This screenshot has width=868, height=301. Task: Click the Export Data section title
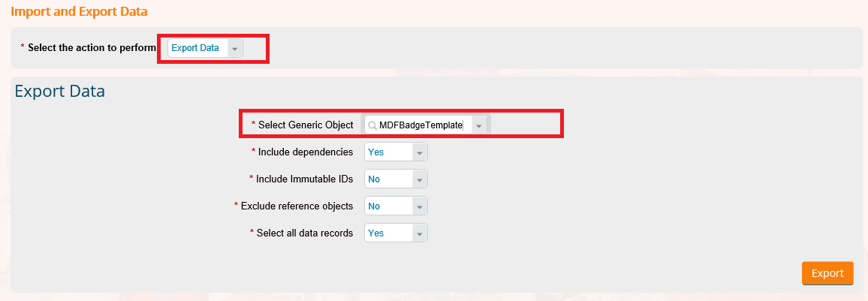coord(60,91)
